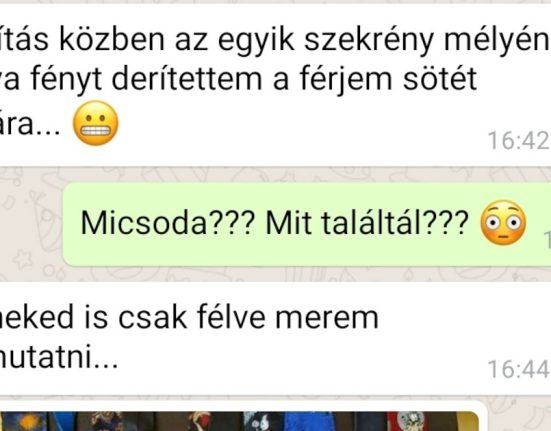
Task: Tap the star doodle on chat wallpaper
Action: (x=23, y=260)
